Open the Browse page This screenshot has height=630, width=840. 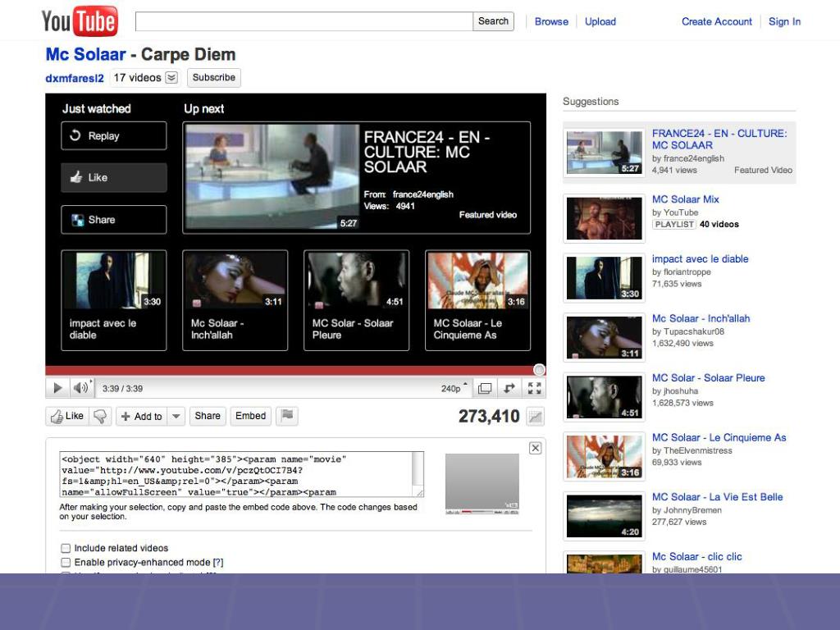551,21
